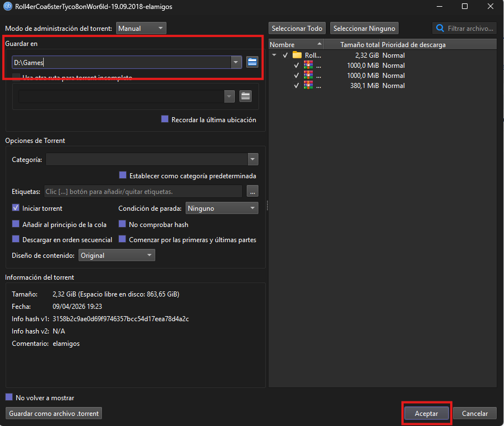The image size is (504, 426).
Task: Click the RAR archive icon in the 380,1 MiB row
Action: (308, 85)
